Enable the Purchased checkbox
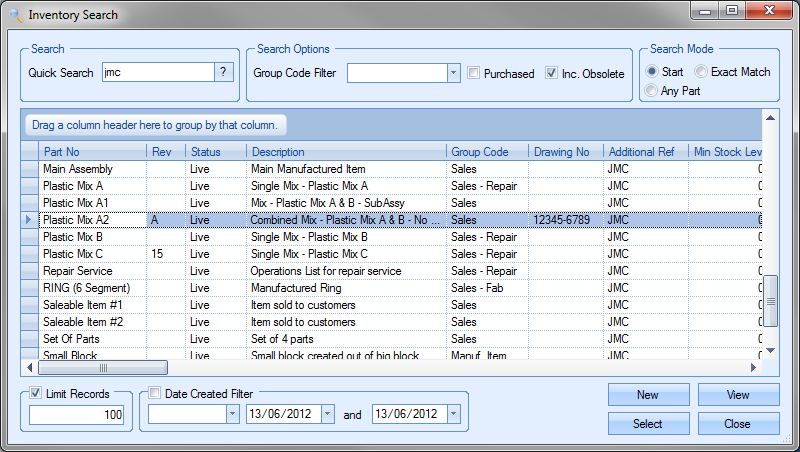 tap(474, 73)
